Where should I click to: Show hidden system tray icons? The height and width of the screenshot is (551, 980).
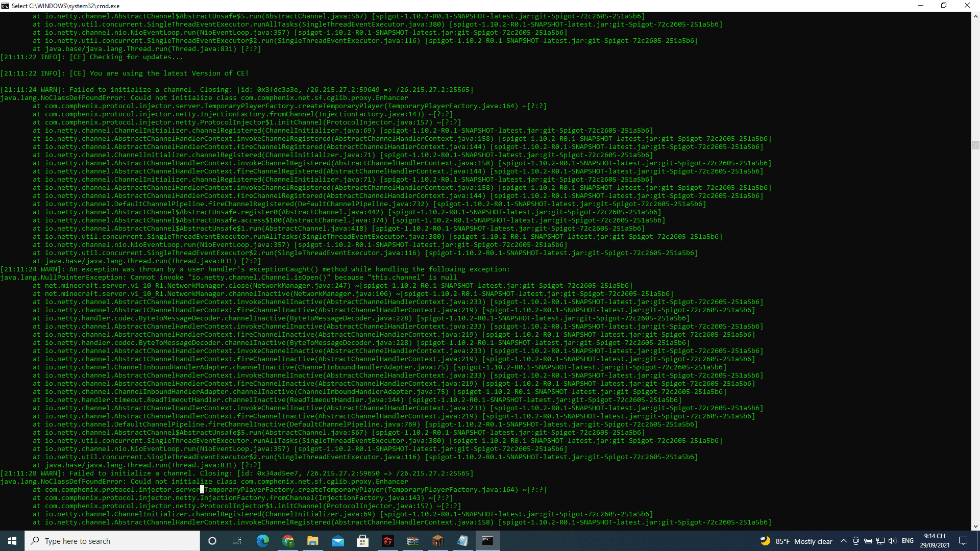click(x=844, y=541)
